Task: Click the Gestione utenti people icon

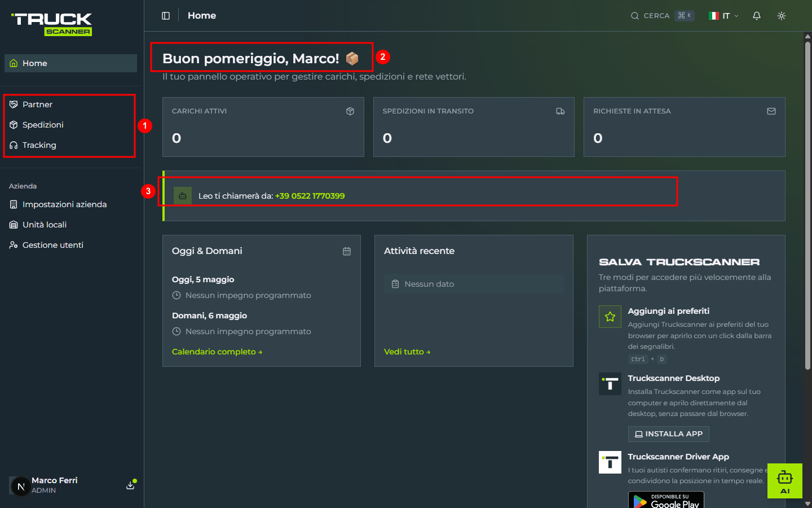Action: coord(14,245)
